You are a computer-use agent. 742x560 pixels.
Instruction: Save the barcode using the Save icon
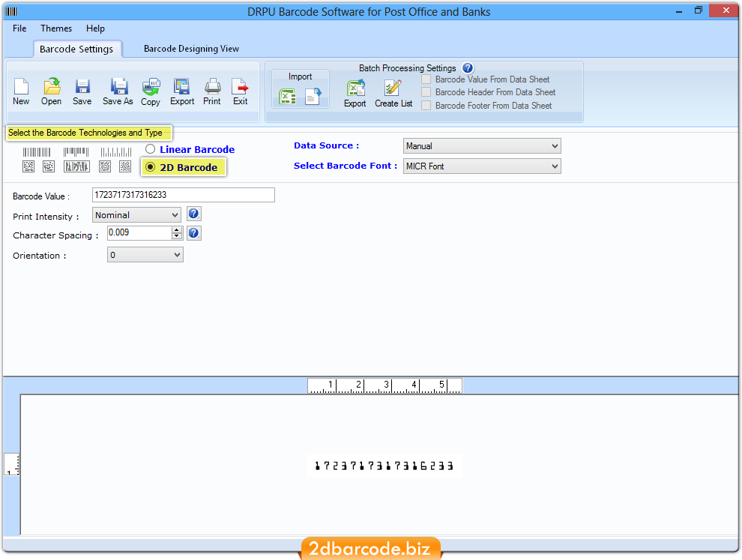[x=82, y=87]
